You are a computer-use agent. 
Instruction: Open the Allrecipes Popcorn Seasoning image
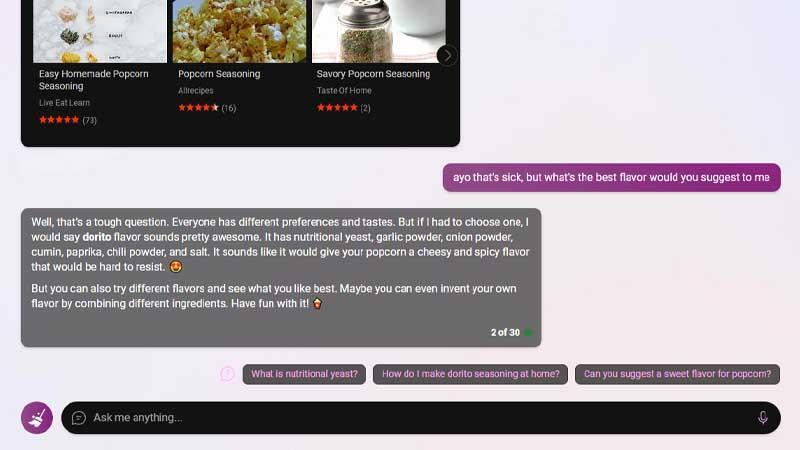click(x=239, y=31)
